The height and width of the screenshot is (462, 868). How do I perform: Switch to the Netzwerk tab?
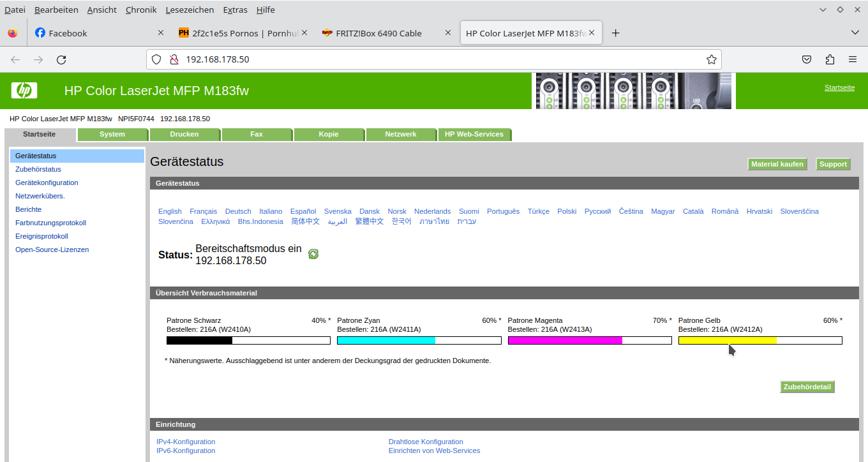[x=400, y=135]
